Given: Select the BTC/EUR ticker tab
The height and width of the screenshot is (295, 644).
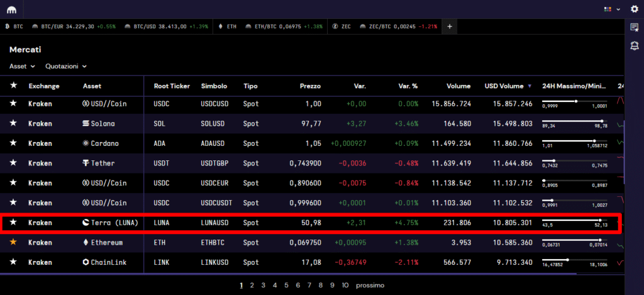Looking at the screenshot, I should coord(74,26).
